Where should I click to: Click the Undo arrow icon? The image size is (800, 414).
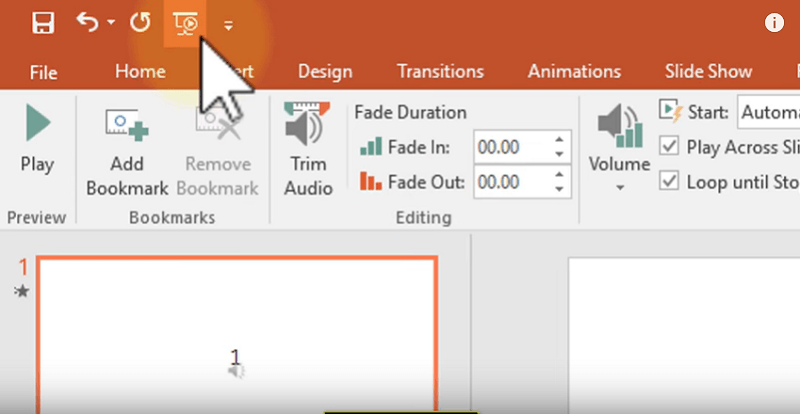pos(88,22)
